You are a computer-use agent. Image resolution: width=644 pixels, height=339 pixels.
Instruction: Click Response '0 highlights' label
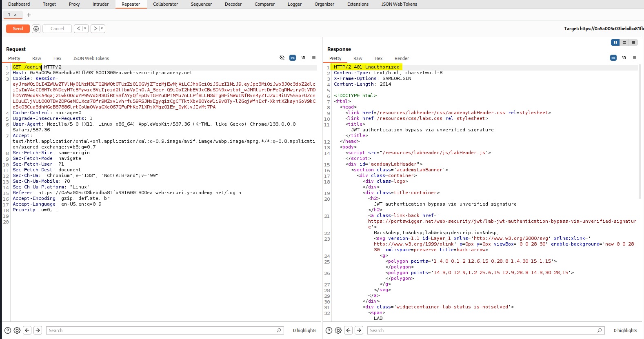click(625, 330)
